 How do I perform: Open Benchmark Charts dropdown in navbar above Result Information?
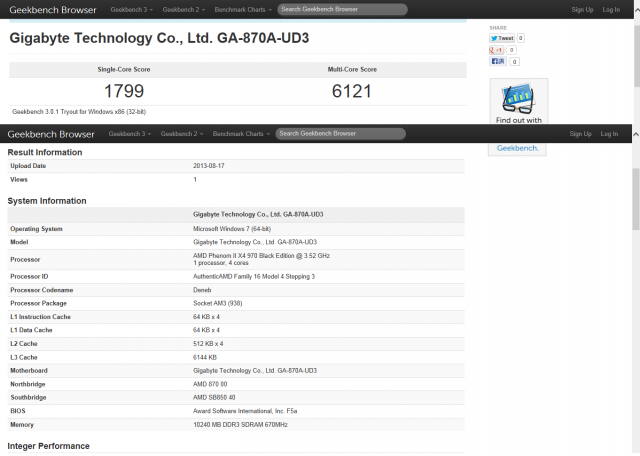pos(241,133)
